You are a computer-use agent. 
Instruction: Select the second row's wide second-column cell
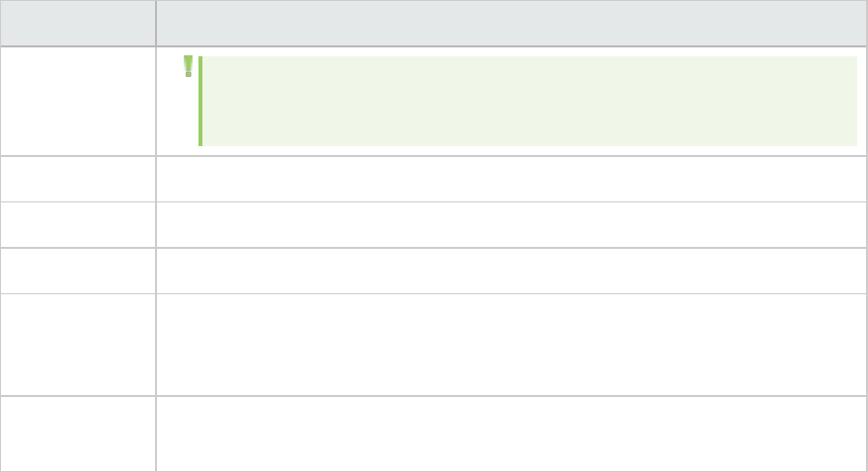511,180
